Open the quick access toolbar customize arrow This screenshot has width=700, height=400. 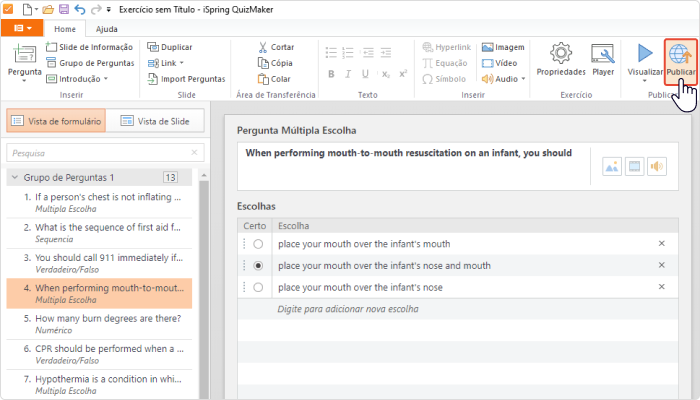(108, 9)
